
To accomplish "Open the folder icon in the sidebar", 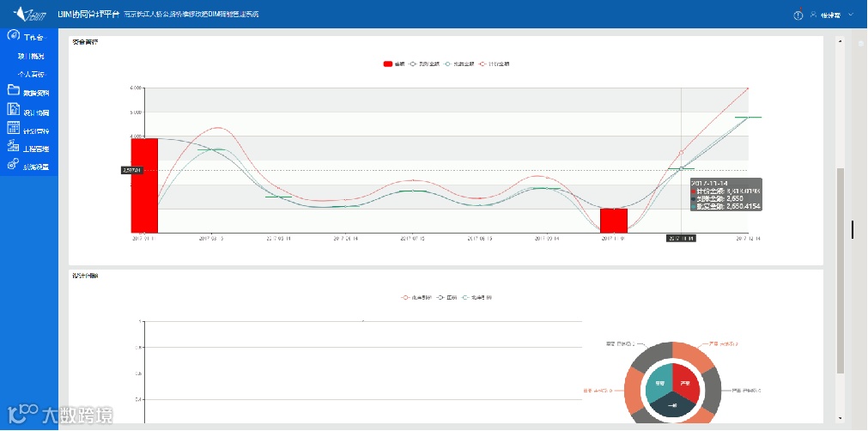I will [14, 90].
